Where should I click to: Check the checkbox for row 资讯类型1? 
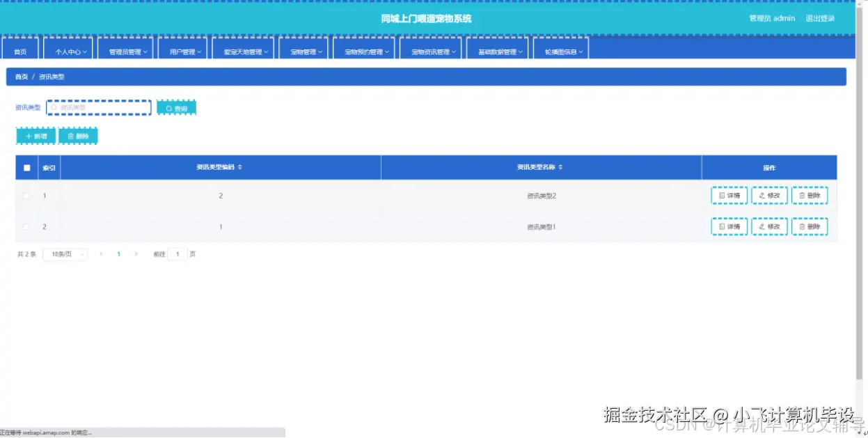(26, 227)
